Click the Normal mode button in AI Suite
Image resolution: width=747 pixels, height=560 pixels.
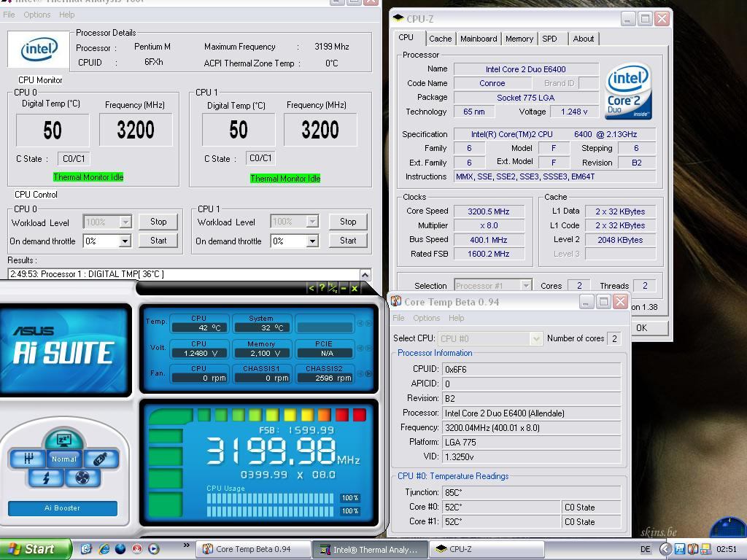click(x=64, y=459)
